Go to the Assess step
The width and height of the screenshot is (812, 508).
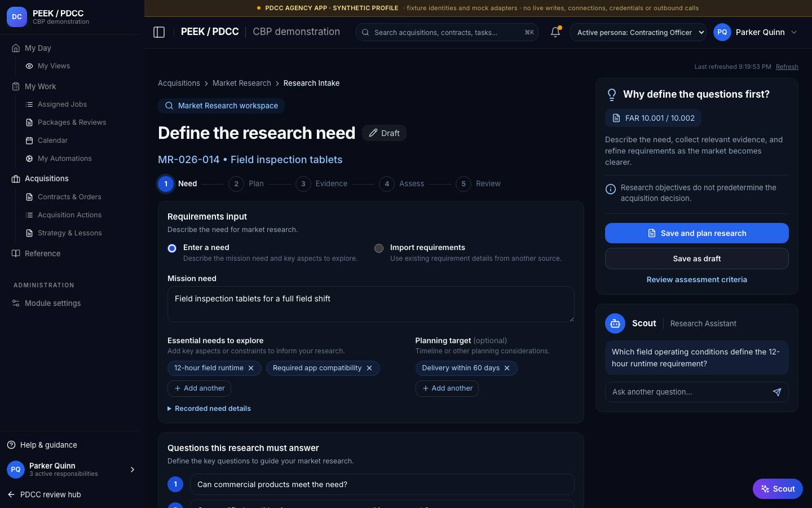402,183
